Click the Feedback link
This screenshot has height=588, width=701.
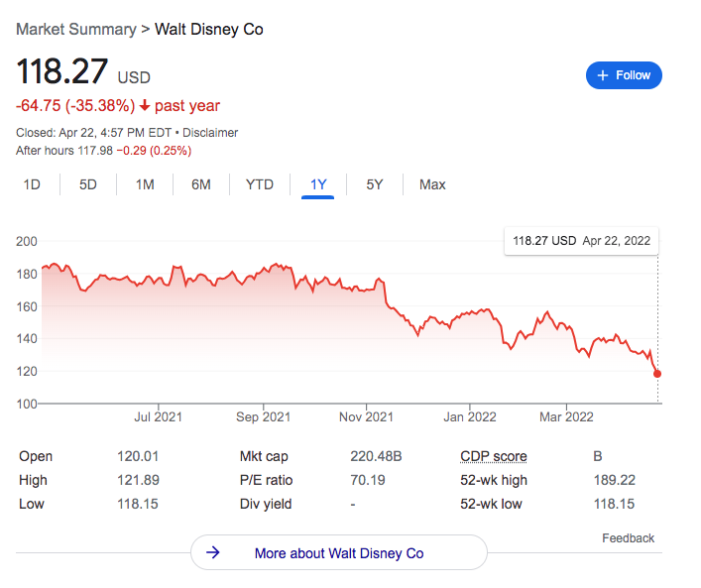628,538
